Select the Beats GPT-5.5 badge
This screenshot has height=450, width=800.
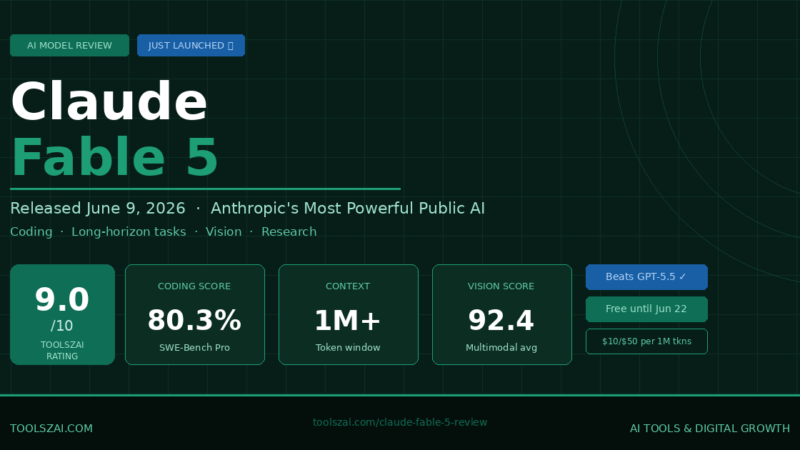tap(646, 277)
